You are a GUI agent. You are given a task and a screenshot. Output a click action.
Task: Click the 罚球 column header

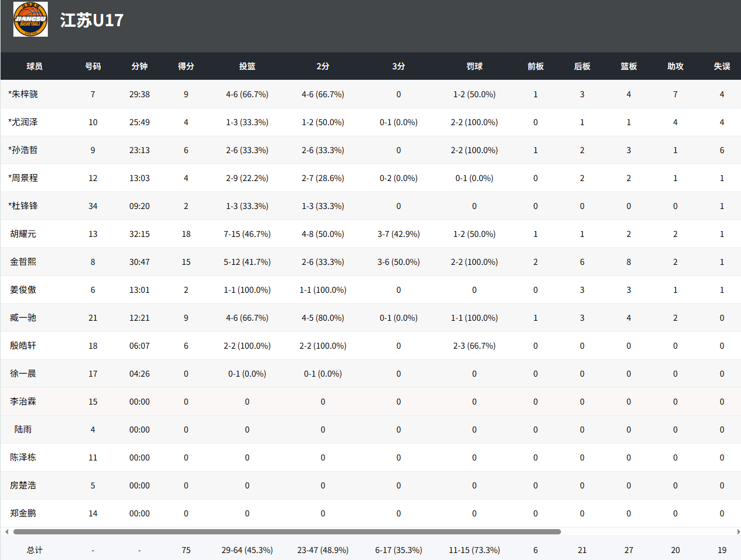coord(474,66)
